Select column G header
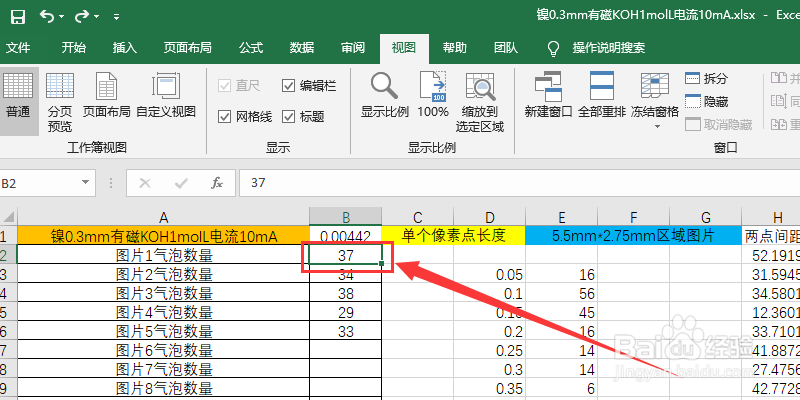This screenshot has height=400, width=800. (706, 217)
